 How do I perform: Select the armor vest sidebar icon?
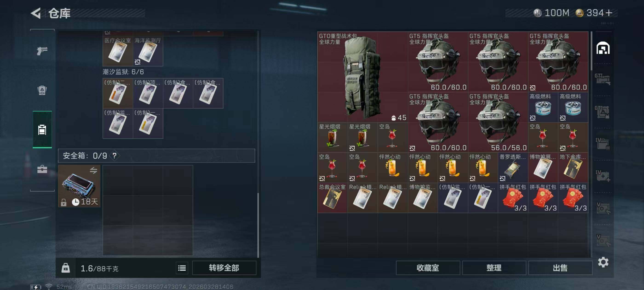point(42,90)
